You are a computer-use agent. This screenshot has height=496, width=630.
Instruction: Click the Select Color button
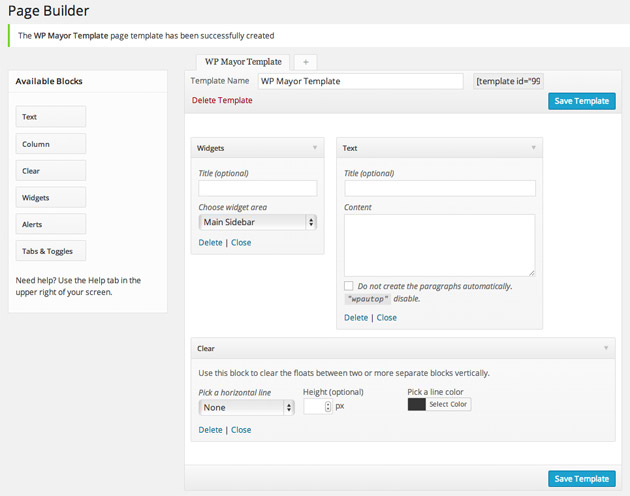click(448, 404)
